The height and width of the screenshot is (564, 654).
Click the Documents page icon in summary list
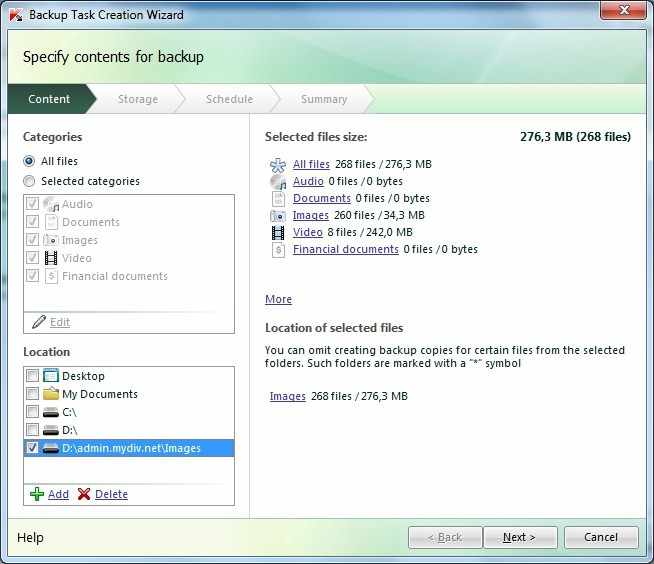pyautogui.click(x=278, y=199)
